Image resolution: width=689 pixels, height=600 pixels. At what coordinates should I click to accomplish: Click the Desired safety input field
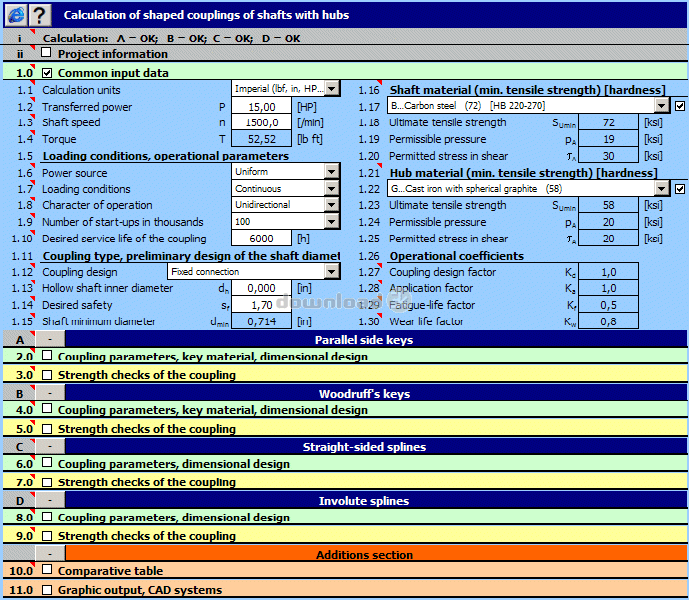pyautogui.click(x=261, y=304)
